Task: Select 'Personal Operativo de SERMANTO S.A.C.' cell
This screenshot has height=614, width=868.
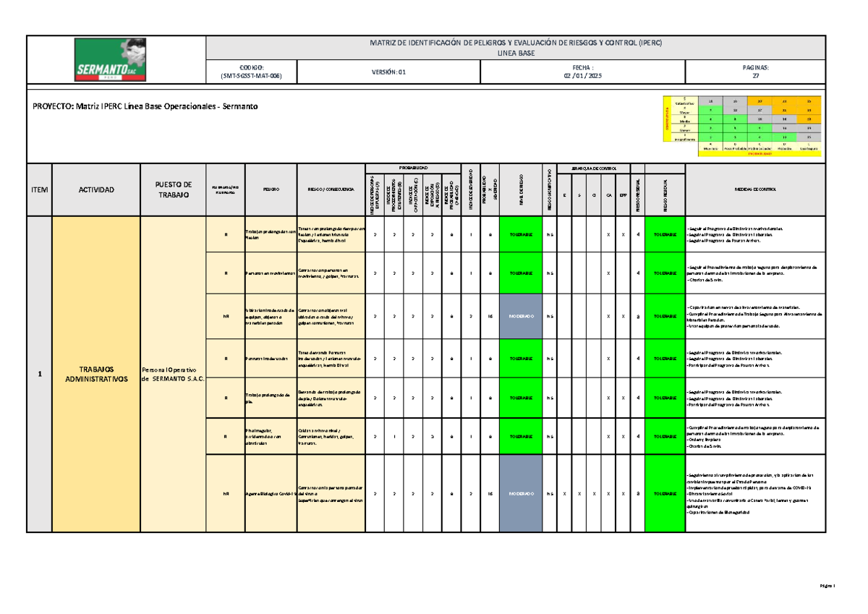Action: pos(174,374)
